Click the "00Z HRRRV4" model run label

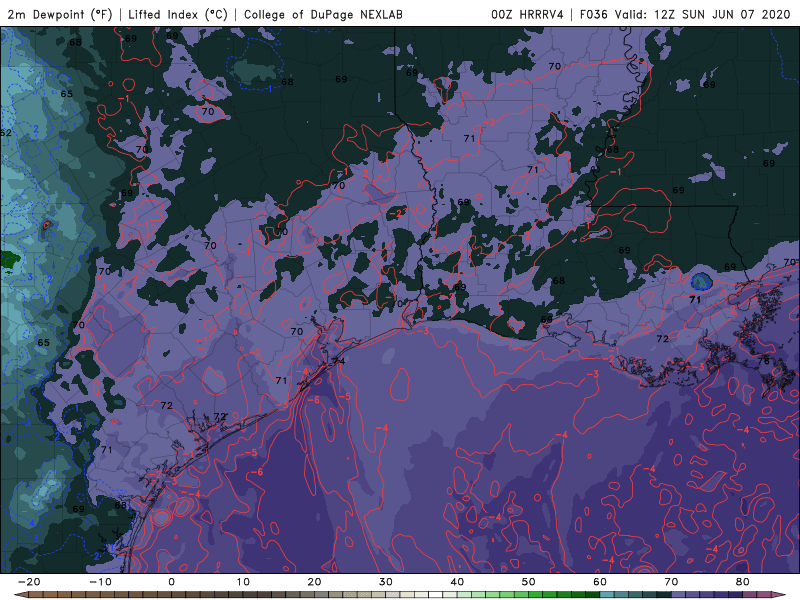coord(527,14)
